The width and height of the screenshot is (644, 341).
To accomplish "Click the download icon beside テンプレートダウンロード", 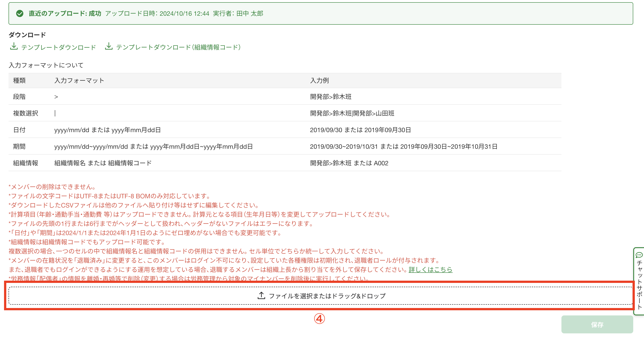I will click(14, 46).
